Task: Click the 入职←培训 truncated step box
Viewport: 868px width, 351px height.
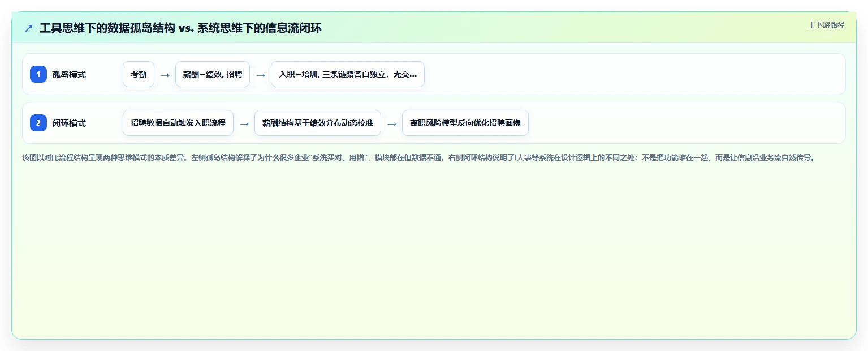Action: click(348, 74)
